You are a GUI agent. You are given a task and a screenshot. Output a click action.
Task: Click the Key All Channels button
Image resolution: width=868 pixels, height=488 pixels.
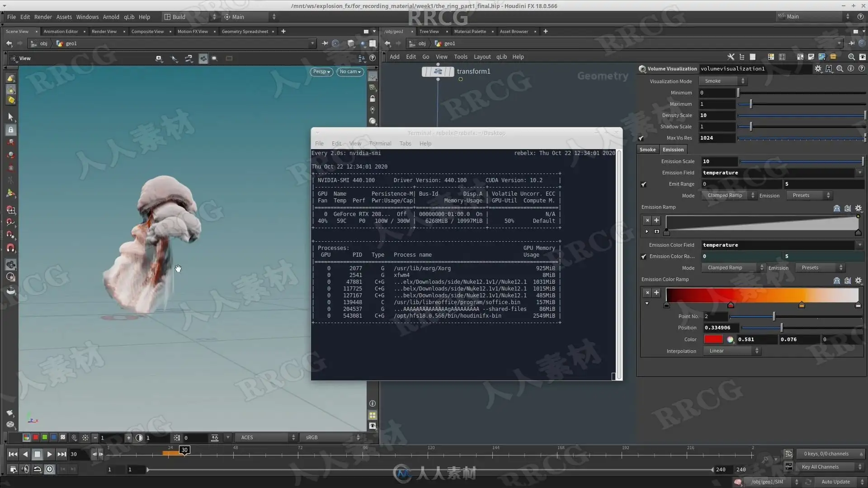tap(830, 467)
